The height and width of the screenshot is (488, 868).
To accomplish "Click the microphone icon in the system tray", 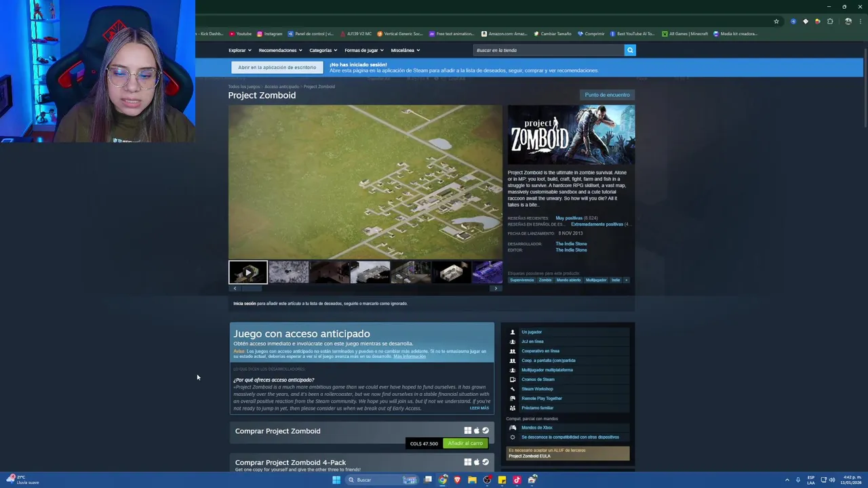I will [x=797, y=480].
